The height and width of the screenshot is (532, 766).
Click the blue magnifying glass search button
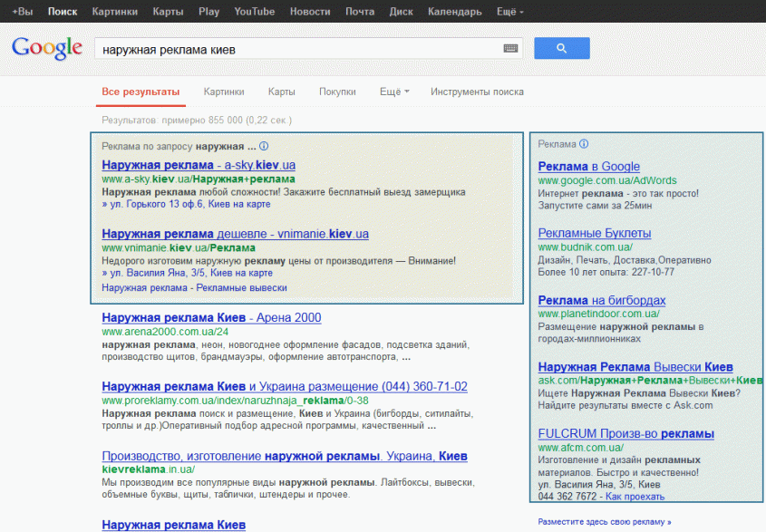(561, 48)
